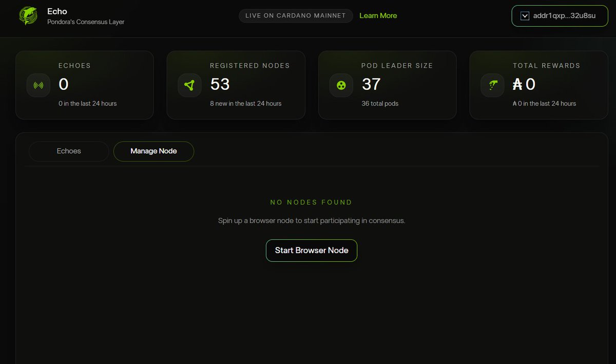
Task: Click "Pondora's Consensus Layer" subtitle
Action: click(86, 22)
